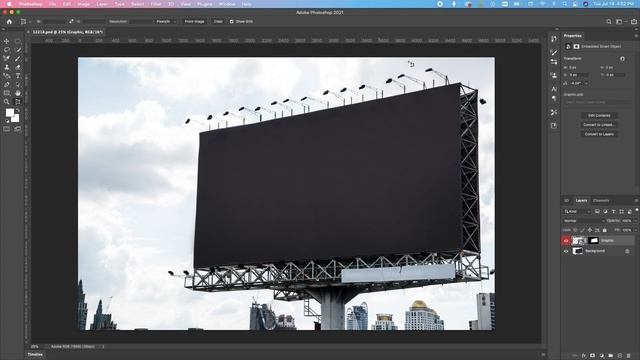Toggle lock position icon in Layers
Screen dimensions: 640x360
pos(590,230)
